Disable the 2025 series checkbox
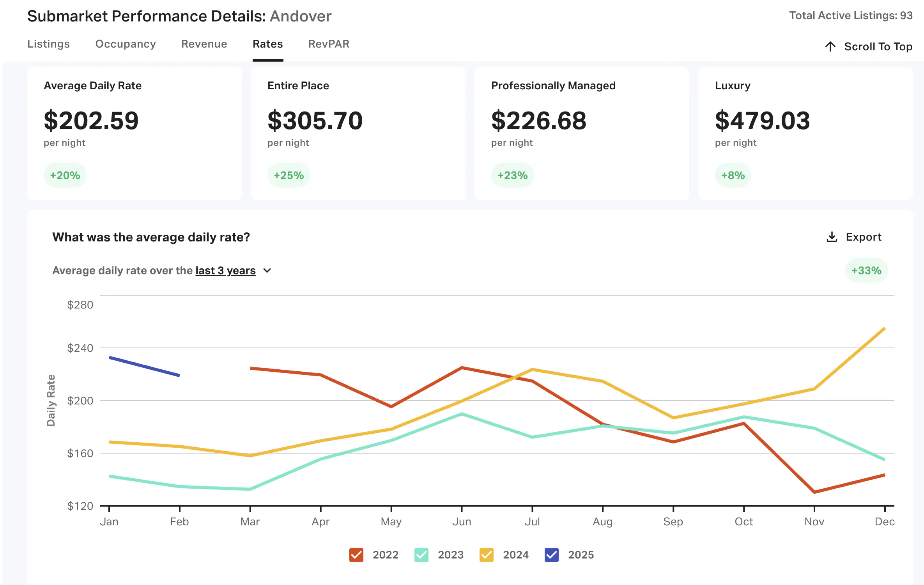Viewport: 924px width, 585px height. (552, 555)
